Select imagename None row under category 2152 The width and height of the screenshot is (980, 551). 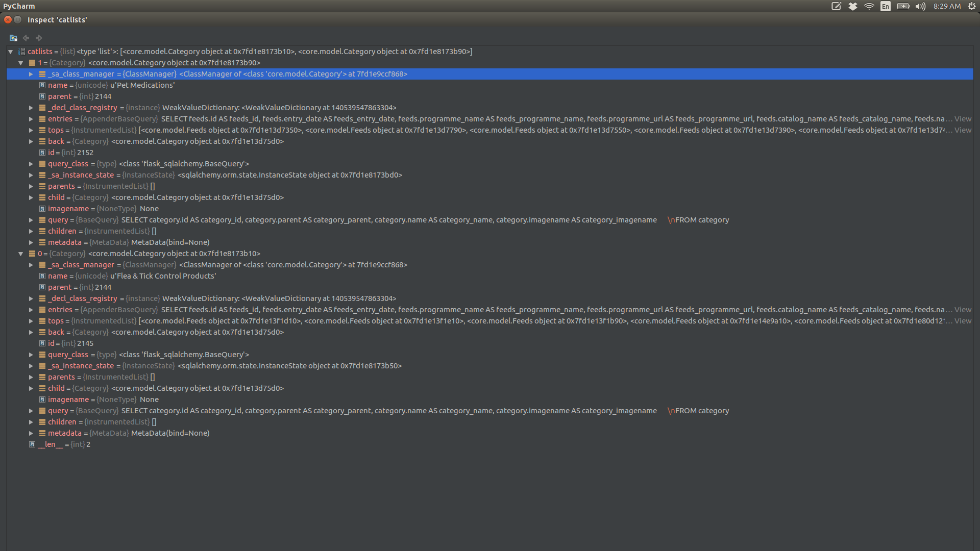[490, 209]
